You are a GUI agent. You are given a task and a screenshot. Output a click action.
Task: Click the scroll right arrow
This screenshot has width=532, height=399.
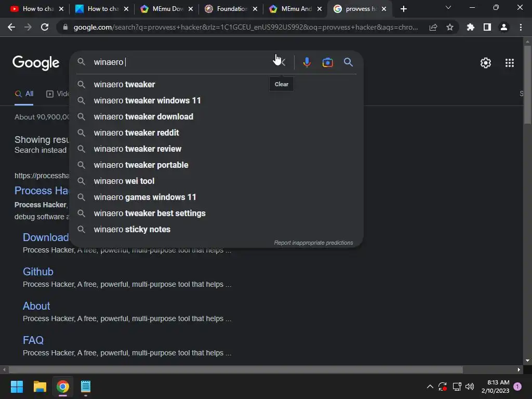[x=519, y=369]
